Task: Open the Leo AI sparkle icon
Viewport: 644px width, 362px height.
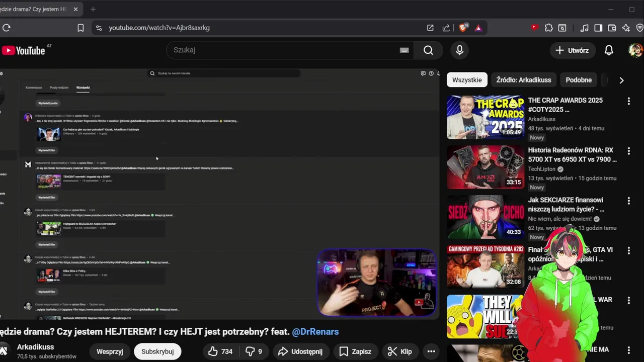Action: click(626, 28)
